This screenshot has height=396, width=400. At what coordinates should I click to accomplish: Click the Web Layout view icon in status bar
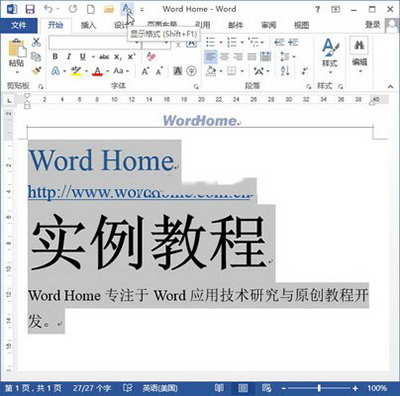tap(266, 388)
